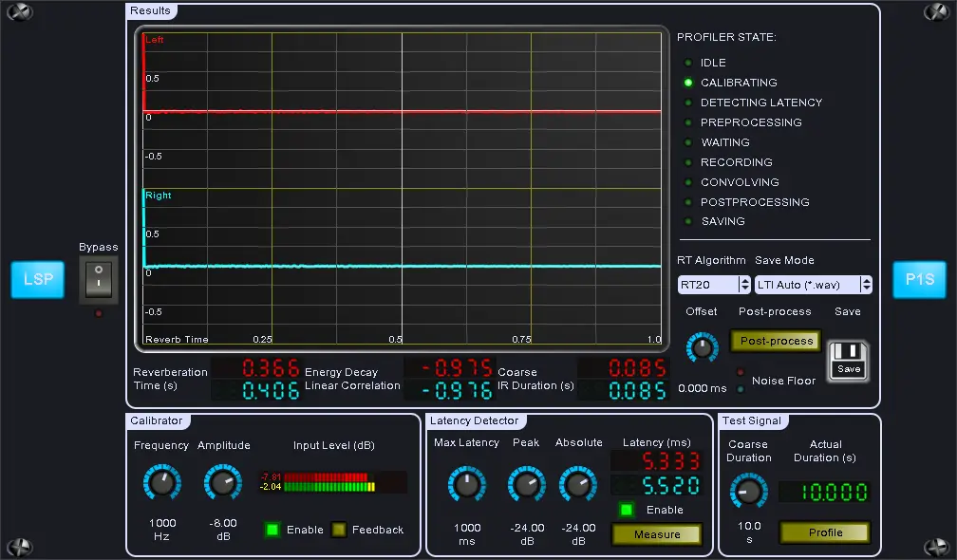Click the Calibrator Frequency knob
Viewport: 957px width, 560px height.
click(161, 483)
